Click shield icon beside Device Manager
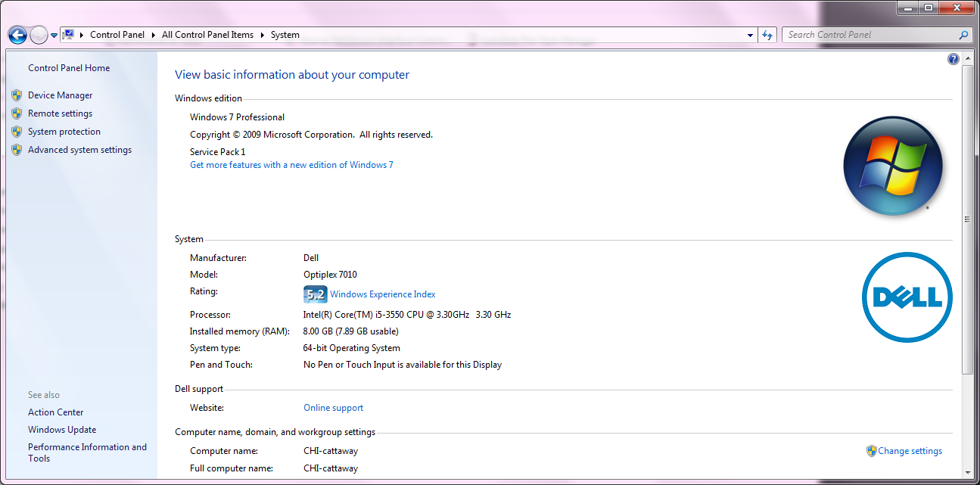Image resolution: width=980 pixels, height=485 pixels. pyautogui.click(x=17, y=95)
